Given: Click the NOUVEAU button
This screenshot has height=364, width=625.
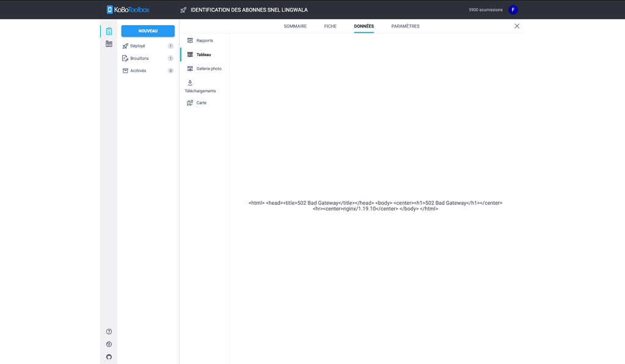Looking at the screenshot, I should 147,31.
